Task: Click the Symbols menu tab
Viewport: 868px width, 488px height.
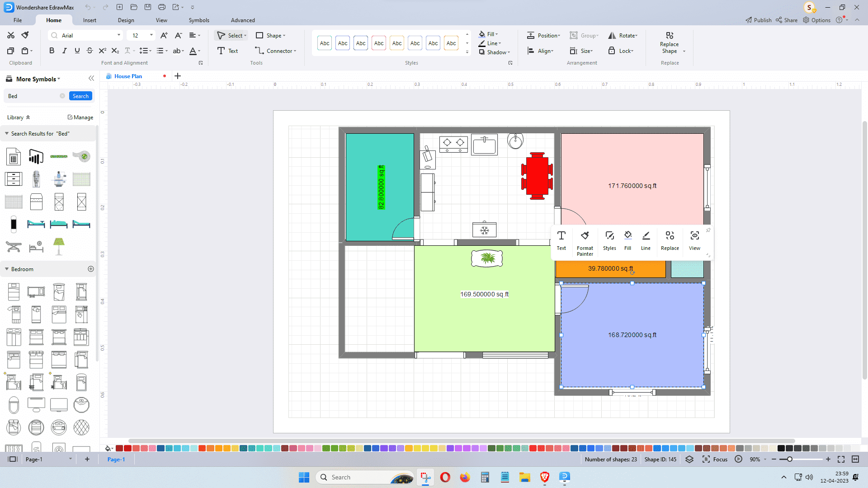Action: point(198,20)
